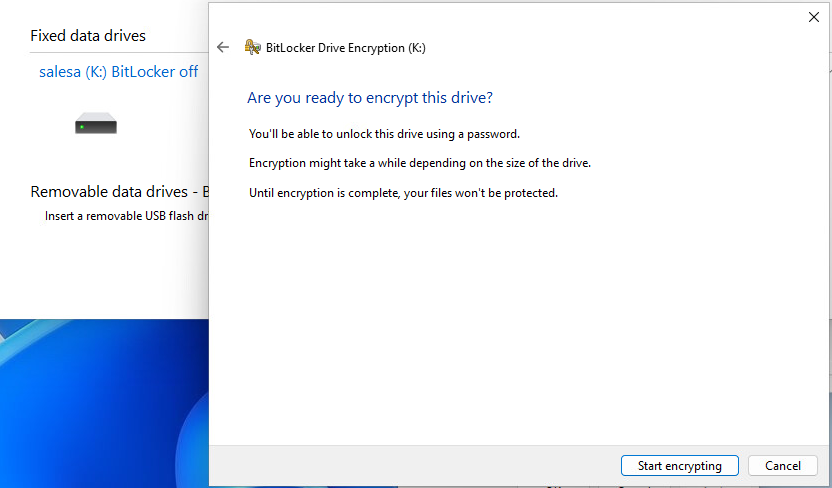Click the 'unlock this drive using a password' line
The width and height of the screenshot is (832, 488).
[x=384, y=134]
